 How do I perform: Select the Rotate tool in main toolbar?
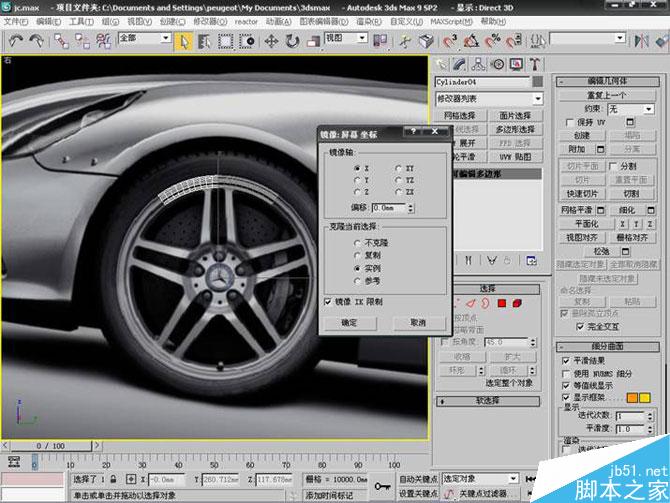coord(293,41)
